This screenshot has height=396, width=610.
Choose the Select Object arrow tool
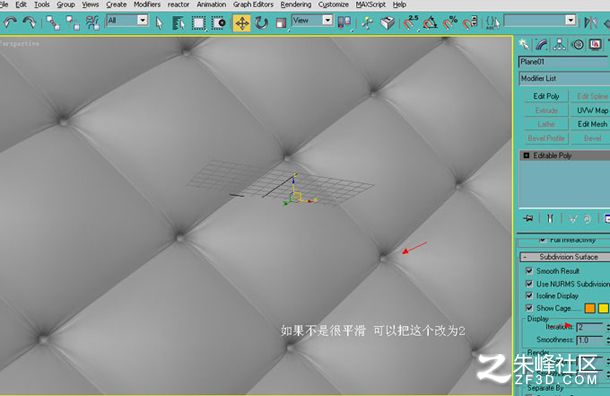159,23
